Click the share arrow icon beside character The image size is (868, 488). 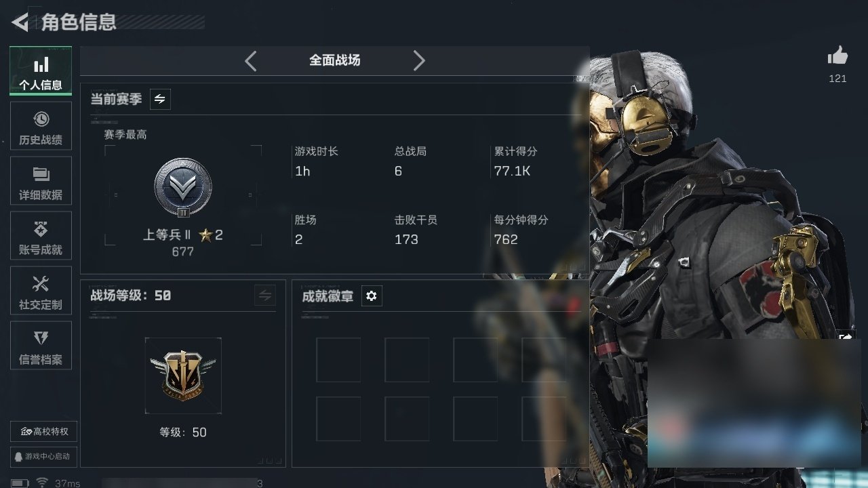[846, 337]
